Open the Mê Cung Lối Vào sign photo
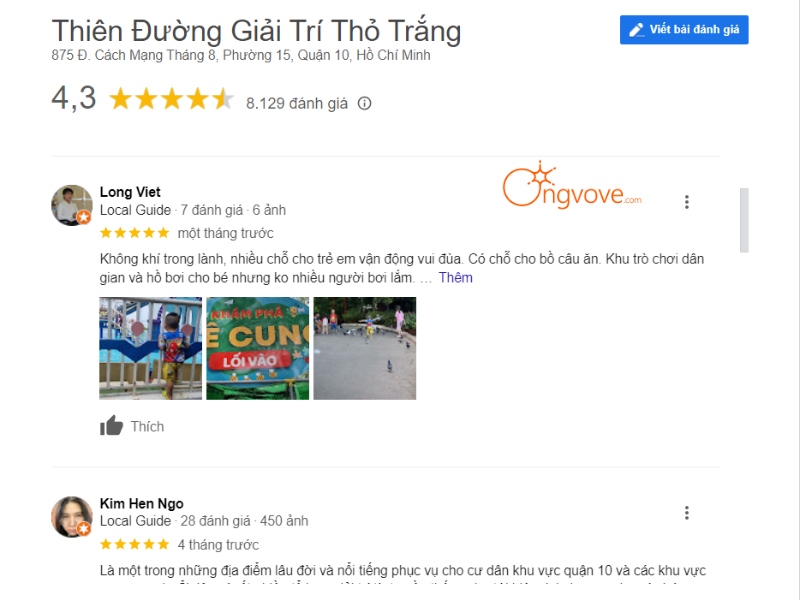Image resolution: width=800 pixels, height=600 pixels. (x=258, y=348)
